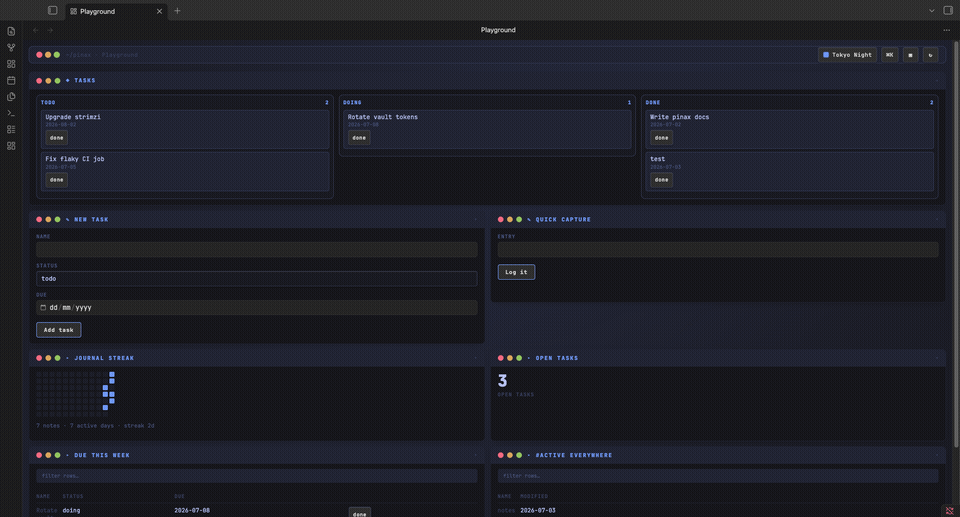This screenshot has width=960, height=517.
Task: Click the open tasks count 3
Action: [x=503, y=381]
